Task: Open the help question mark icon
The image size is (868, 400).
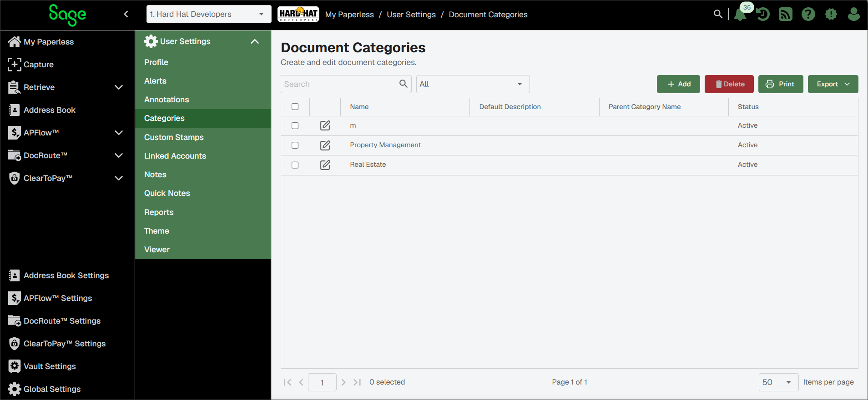Action: pyautogui.click(x=808, y=15)
